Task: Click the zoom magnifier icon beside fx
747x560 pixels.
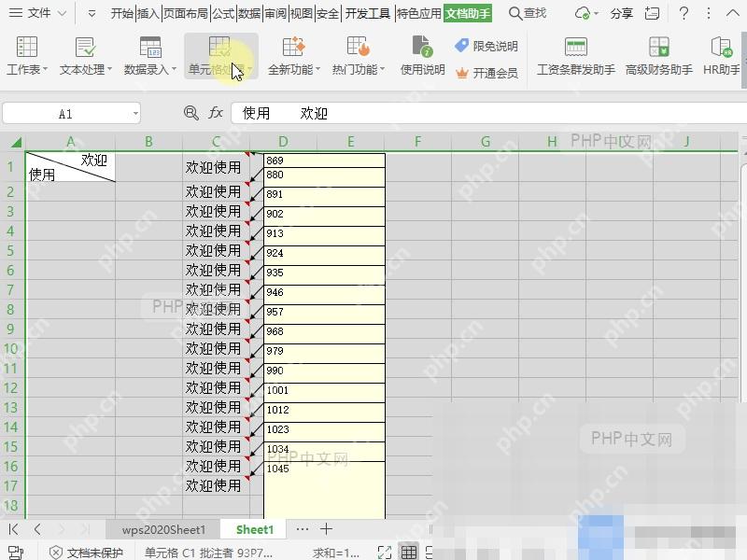Action: (x=191, y=113)
